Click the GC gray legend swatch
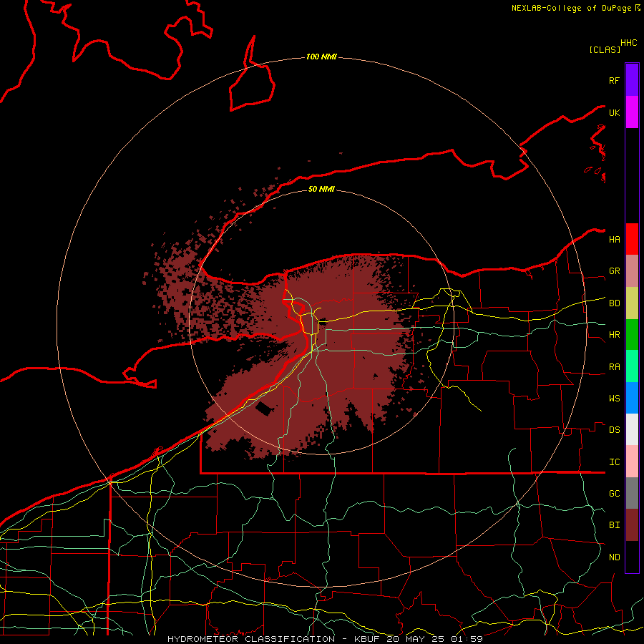 click(x=632, y=493)
